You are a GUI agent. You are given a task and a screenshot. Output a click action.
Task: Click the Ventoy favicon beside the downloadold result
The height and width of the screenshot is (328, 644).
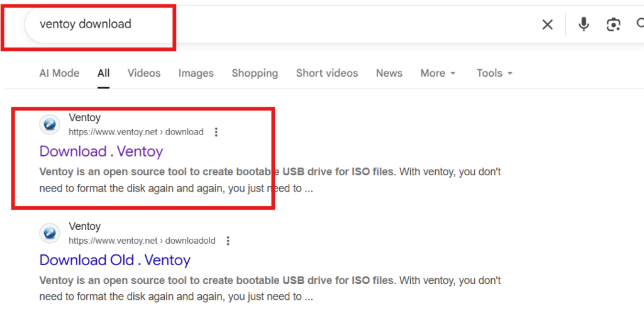point(50,233)
